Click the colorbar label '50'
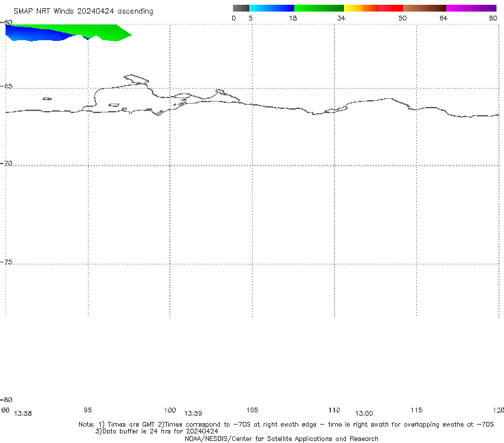The width and height of the screenshot is (504, 443). 403,18
